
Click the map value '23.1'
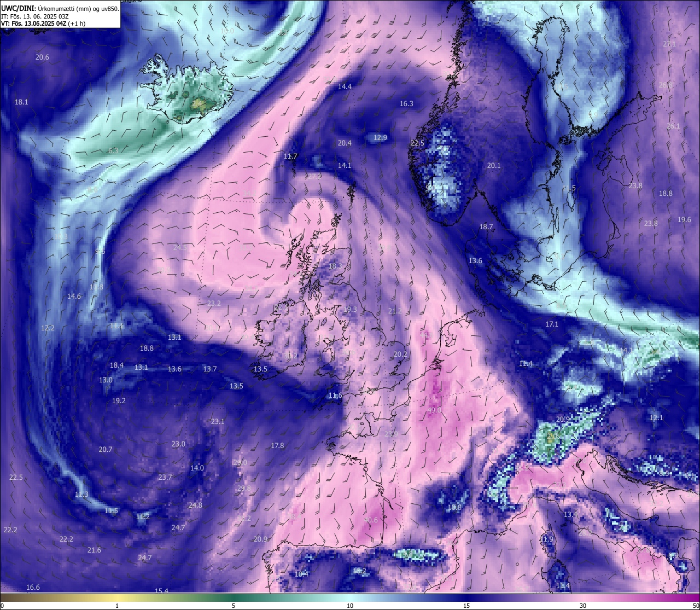click(218, 422)
